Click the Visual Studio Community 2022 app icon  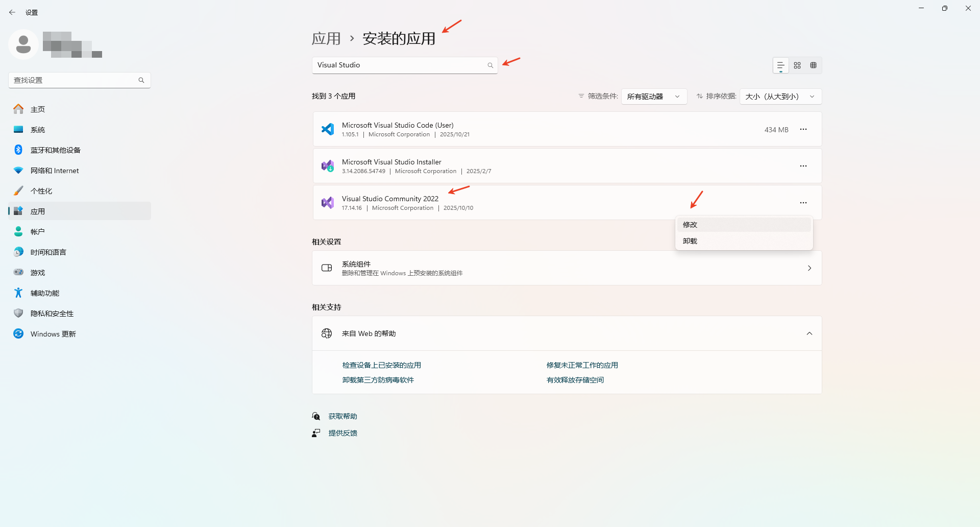[328, 203]
